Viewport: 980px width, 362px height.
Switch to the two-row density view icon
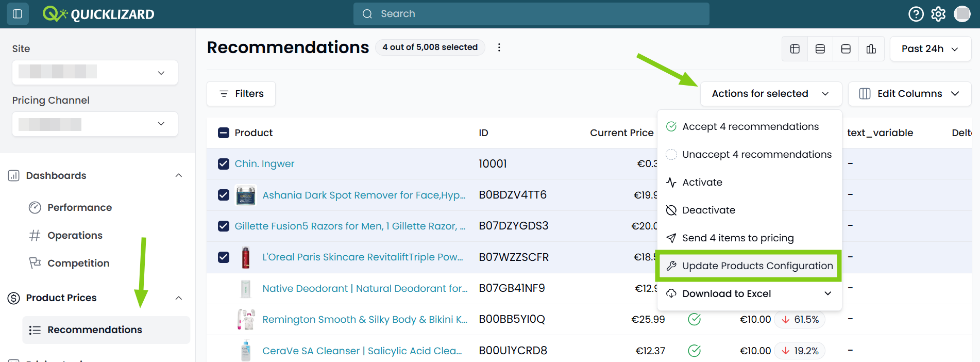click(846, 49)
